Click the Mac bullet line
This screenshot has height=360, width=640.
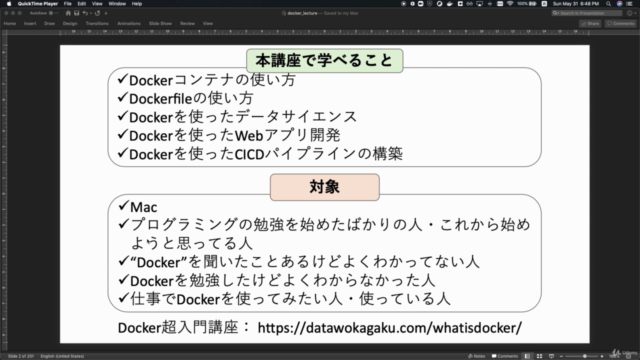(x=138, y=207)
